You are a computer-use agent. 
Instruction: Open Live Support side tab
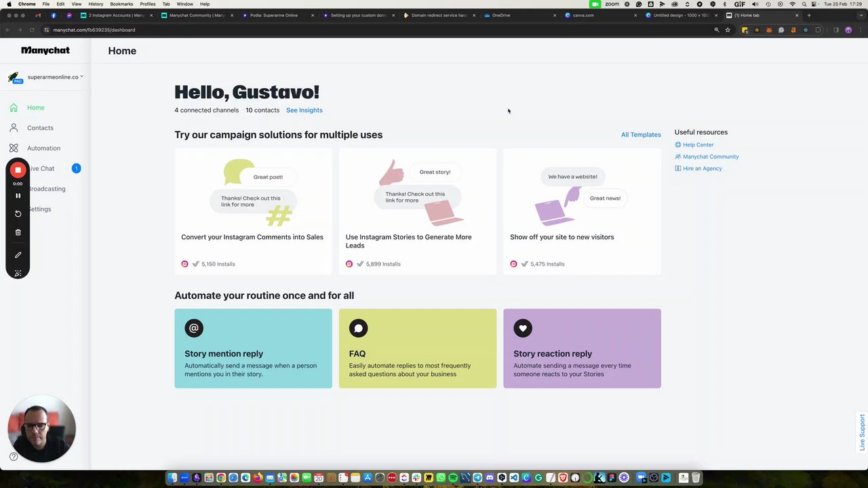pos(863,432)
